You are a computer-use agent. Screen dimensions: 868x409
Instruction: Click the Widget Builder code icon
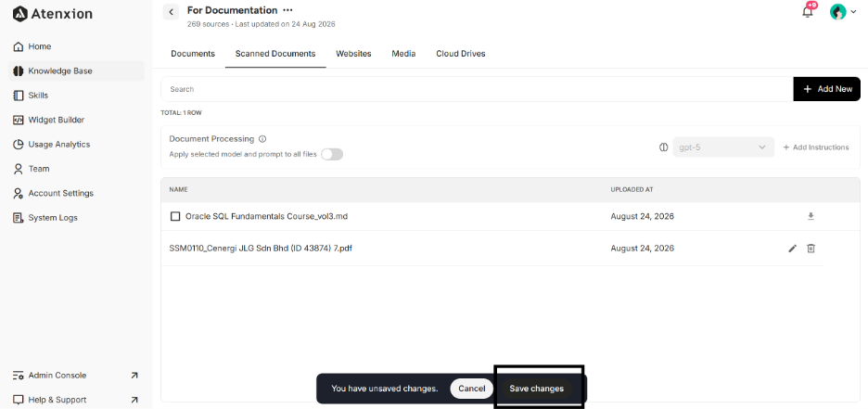pos(19,120)
